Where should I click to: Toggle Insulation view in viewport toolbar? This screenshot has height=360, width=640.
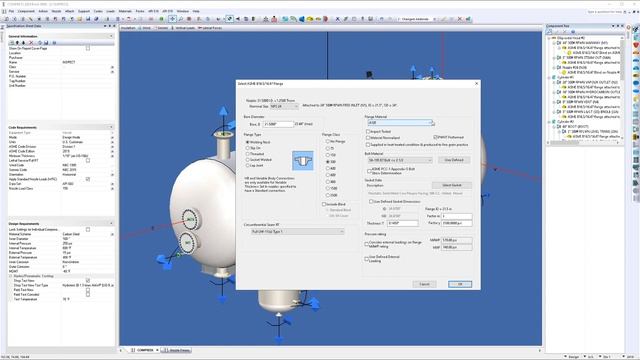coord(128,28)
